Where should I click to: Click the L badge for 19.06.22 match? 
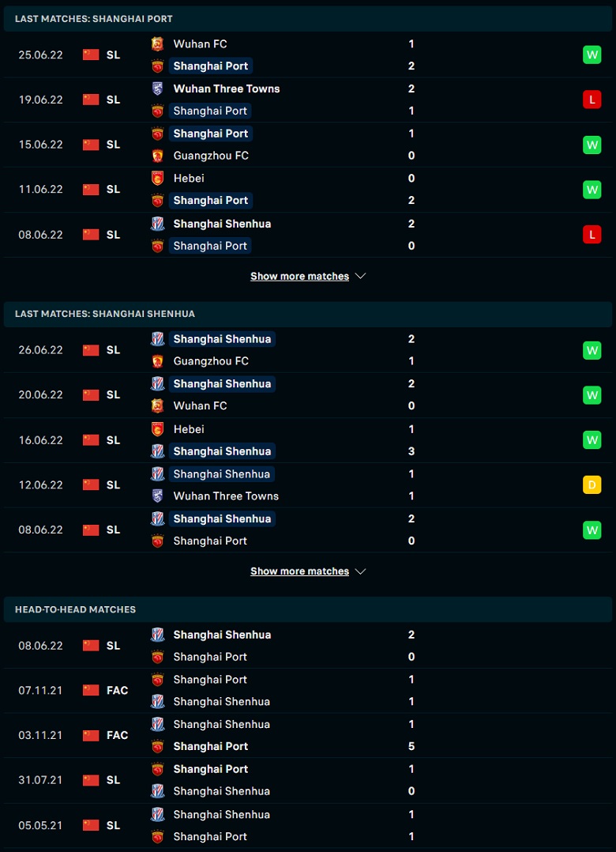592,100
